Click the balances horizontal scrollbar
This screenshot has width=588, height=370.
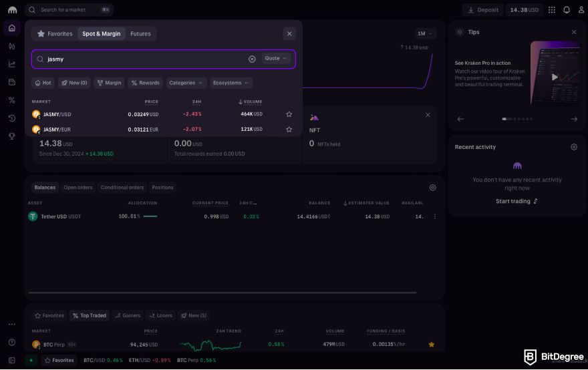(x=222, y=293)
